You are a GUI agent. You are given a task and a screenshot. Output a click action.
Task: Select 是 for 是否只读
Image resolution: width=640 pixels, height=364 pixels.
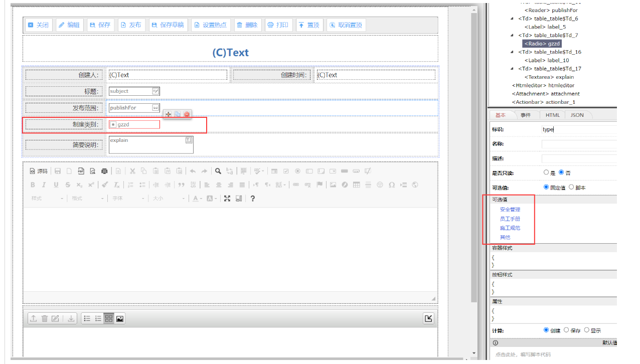547,172
